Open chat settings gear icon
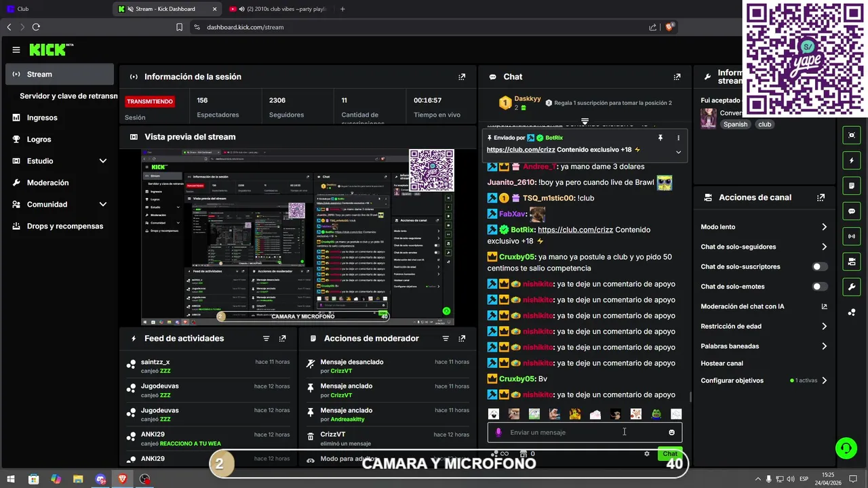 click(x=647, y=453)
